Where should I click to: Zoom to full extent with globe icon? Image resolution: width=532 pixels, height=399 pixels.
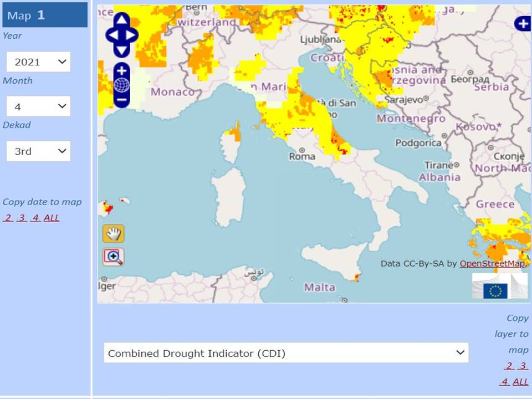point(122,85)
